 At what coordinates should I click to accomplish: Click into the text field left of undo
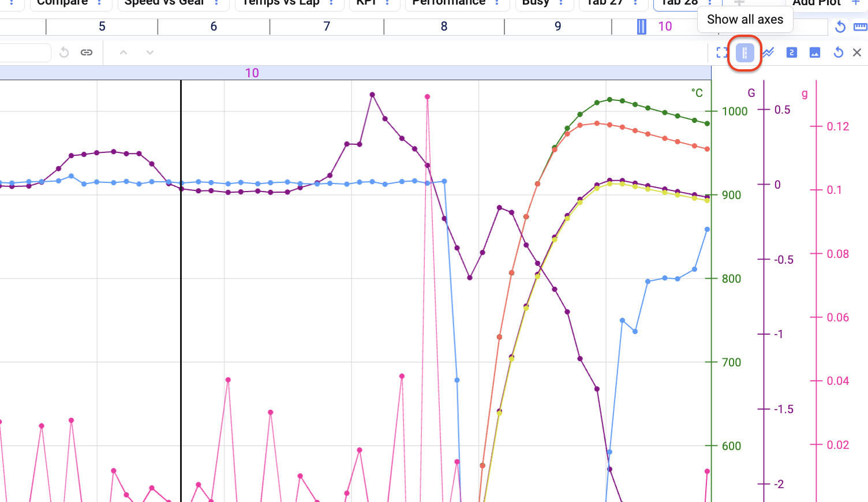(x=25, y=53)
